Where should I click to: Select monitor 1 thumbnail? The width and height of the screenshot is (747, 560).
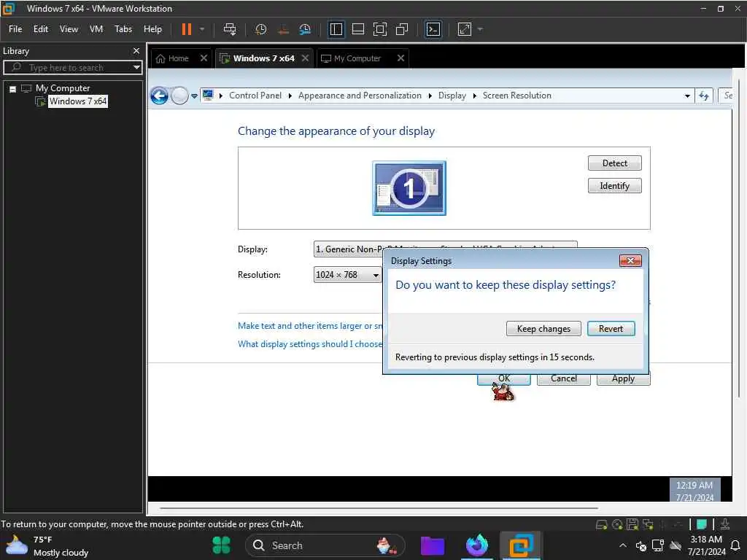click(409, 188)
